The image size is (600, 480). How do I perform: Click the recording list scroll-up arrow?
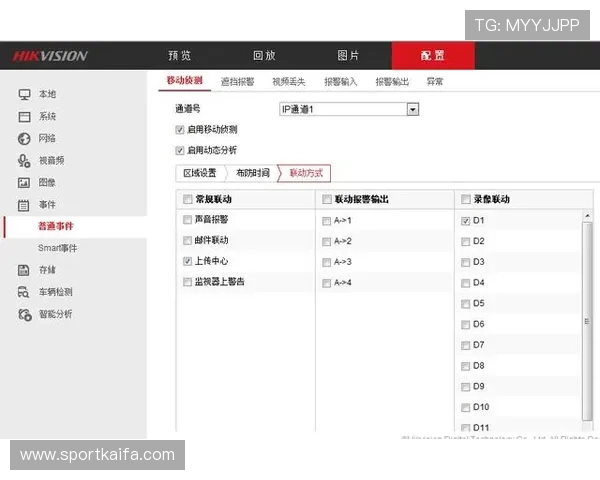(587, 217)
